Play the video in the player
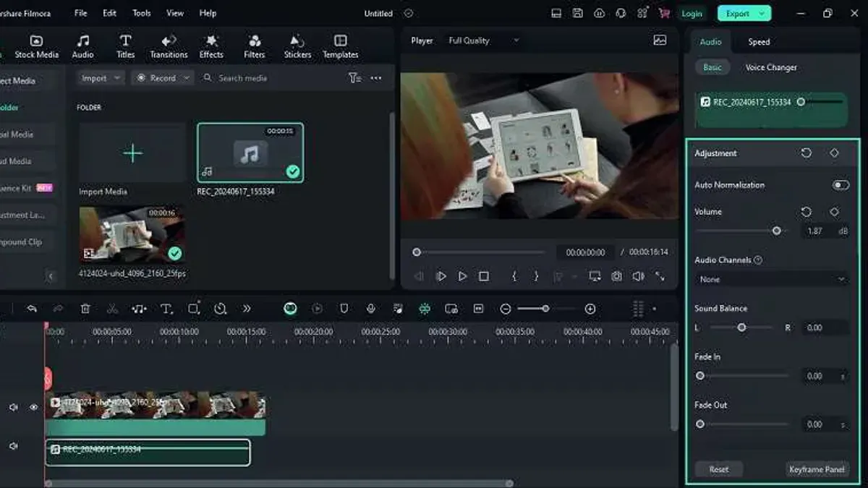868x488 pixels. coord(462,276)
